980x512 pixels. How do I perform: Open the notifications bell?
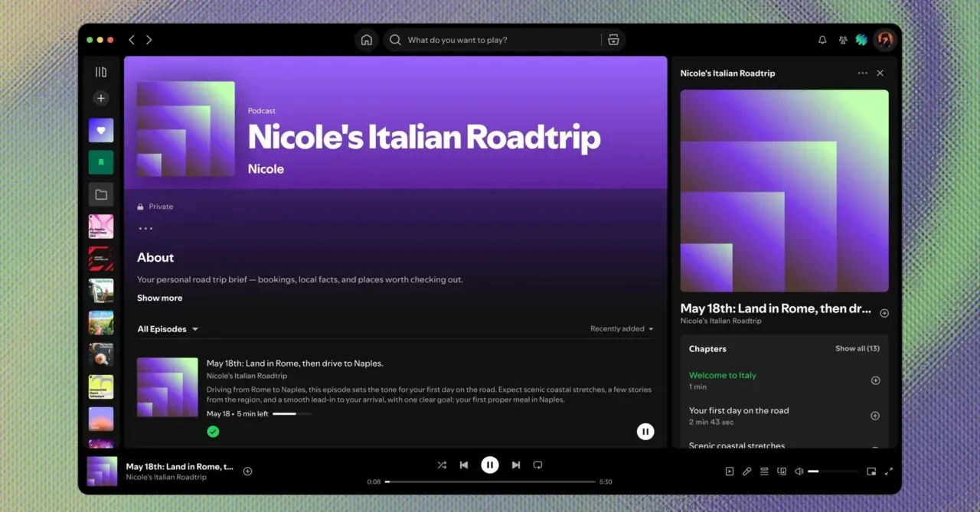[822, 40]
